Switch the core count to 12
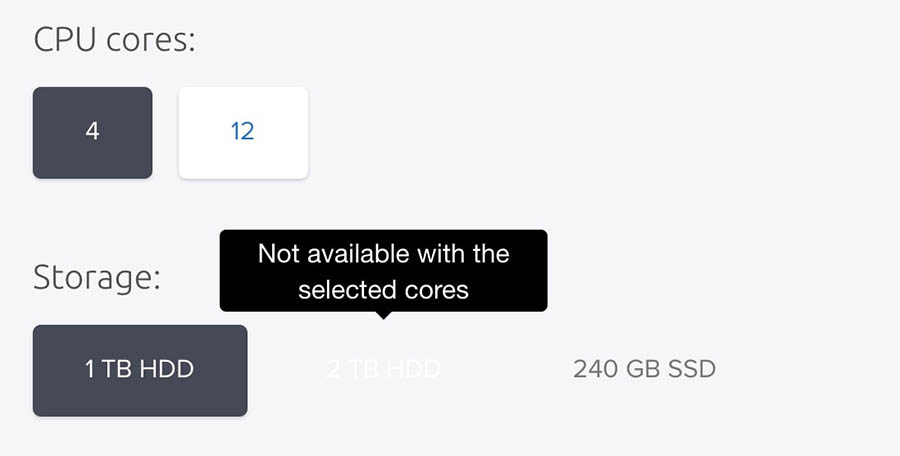Image resolution: width=900 pixels, height=456 pixels. (x=242, y=132)
